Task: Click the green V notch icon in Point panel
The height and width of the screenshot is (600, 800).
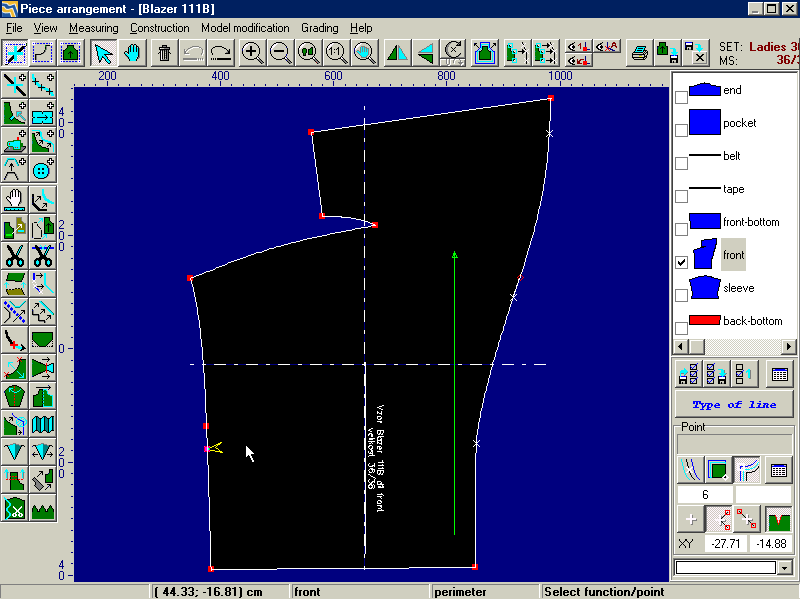Action: point(778,519)
